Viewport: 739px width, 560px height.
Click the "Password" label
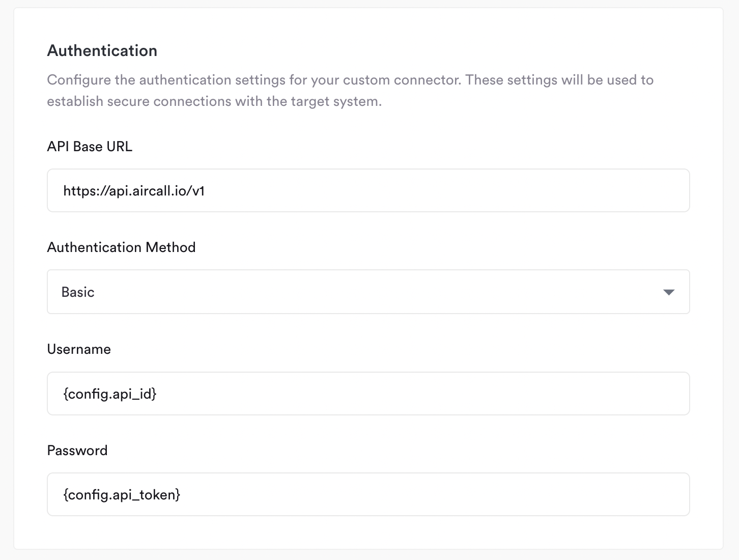[77, 451]
